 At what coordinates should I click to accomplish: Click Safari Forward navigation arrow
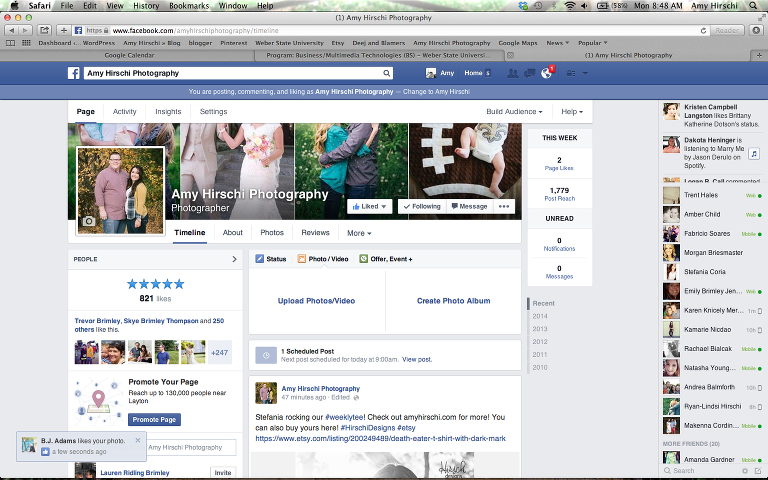click(x=25, y=30)
